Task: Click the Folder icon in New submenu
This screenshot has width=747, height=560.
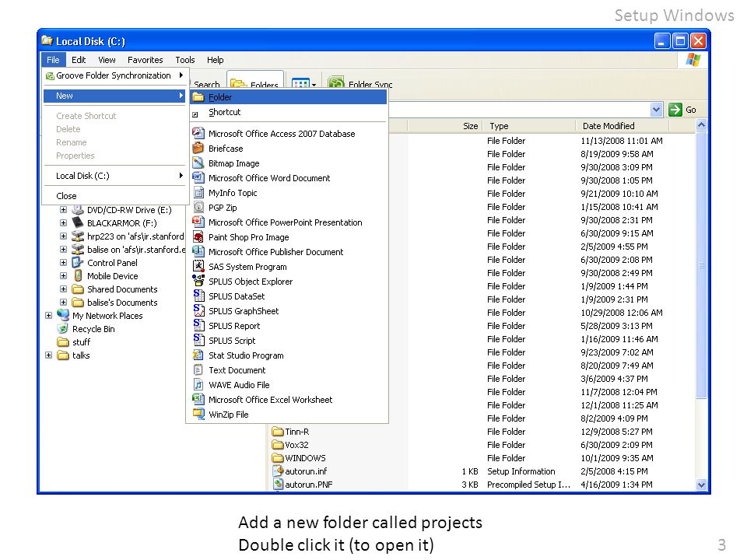Action: point(198,97)
